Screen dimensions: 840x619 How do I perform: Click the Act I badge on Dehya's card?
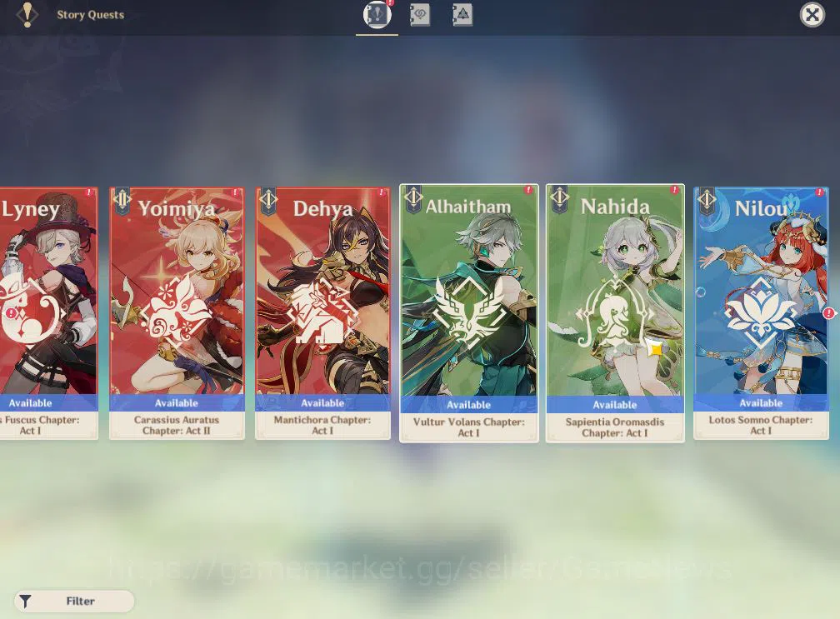click(x=268, y=201)
